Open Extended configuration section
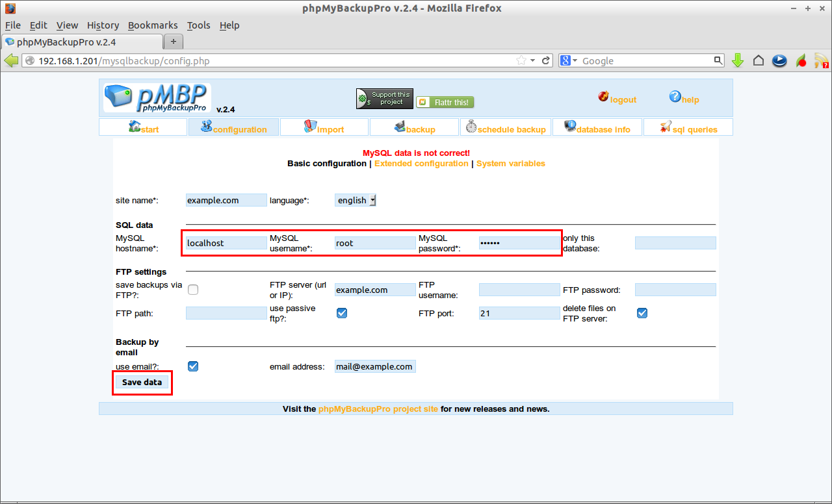This screenshot has height=504, width=832. (x=421, y=164)
